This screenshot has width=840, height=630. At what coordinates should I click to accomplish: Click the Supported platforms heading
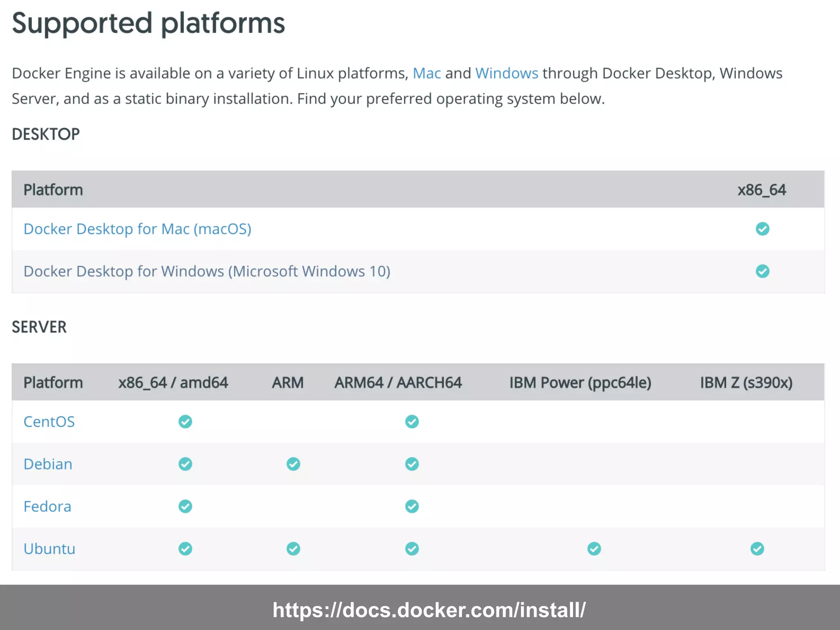point(148,24)
